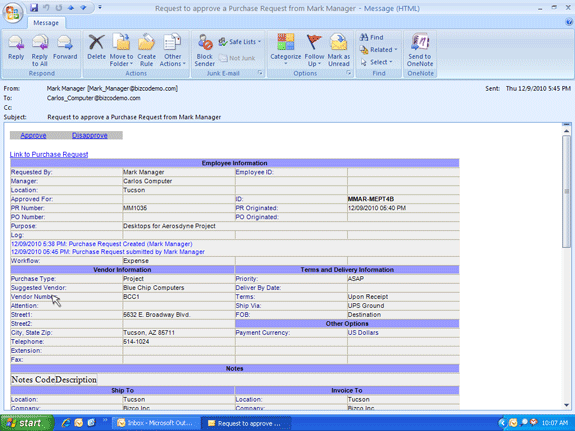This screenshot has width=575, height=431.
Task: Click the Previous Item up arrow icon
Action: (x=71, y=7)
